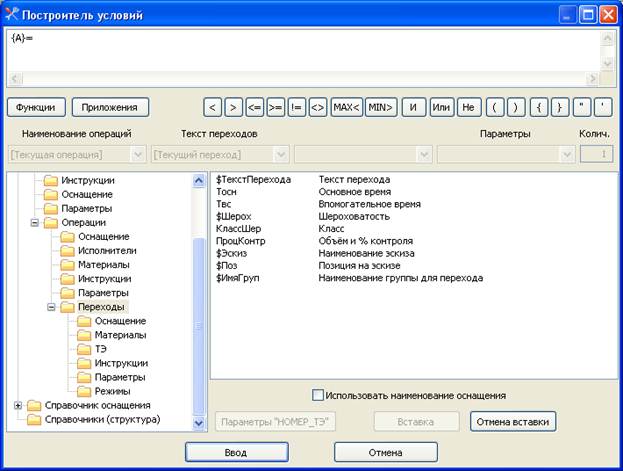This screenshot has height=471, width=623.
Task: Collapse the Операции tree node
Action: (35, 223)
